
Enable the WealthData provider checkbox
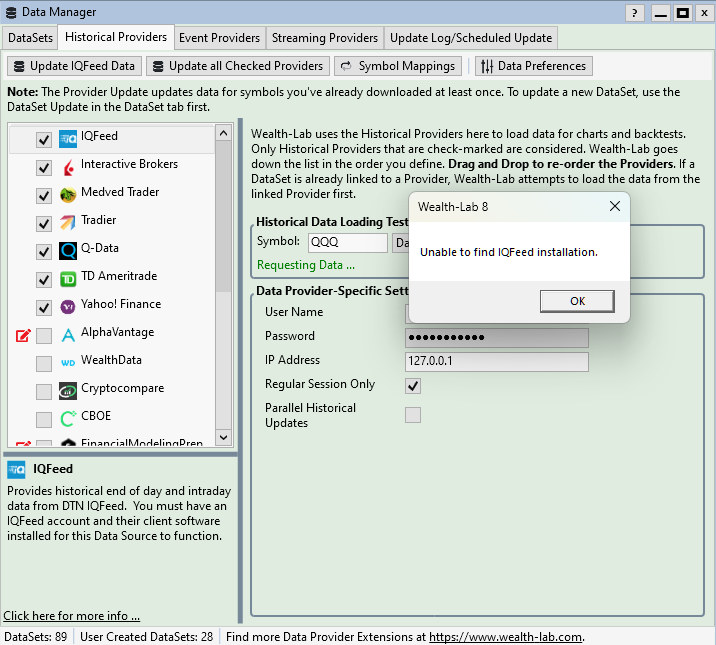point(44,364)
